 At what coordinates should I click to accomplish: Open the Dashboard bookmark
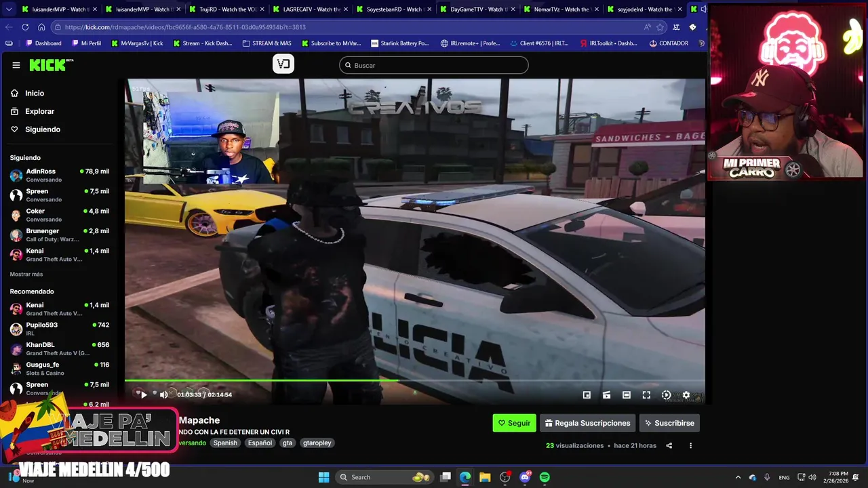point(43,43)
